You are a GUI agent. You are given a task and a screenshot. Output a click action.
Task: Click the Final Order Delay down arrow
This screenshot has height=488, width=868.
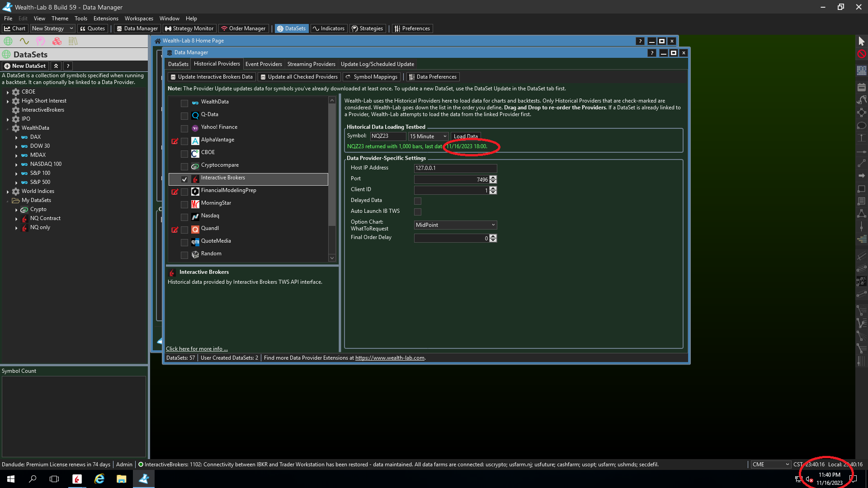(493, 240)
